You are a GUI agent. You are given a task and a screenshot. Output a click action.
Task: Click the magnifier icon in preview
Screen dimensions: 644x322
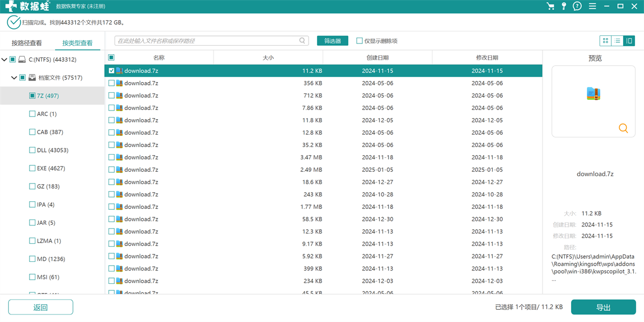623,128
